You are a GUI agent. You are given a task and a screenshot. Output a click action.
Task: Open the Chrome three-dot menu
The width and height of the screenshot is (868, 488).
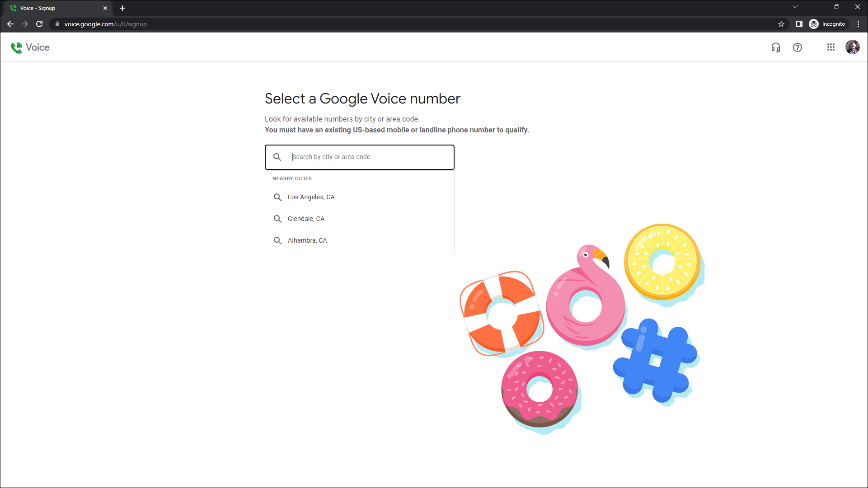(x=858, y=24)
